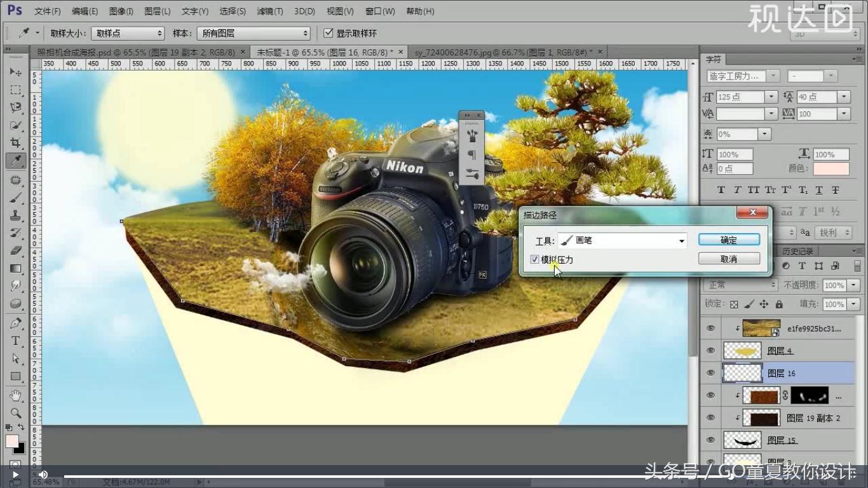Image resolution: width=868 pixels, height=488 pixels.
Task: Click the 确定 button in the dialog
Action: coord(729,240)
